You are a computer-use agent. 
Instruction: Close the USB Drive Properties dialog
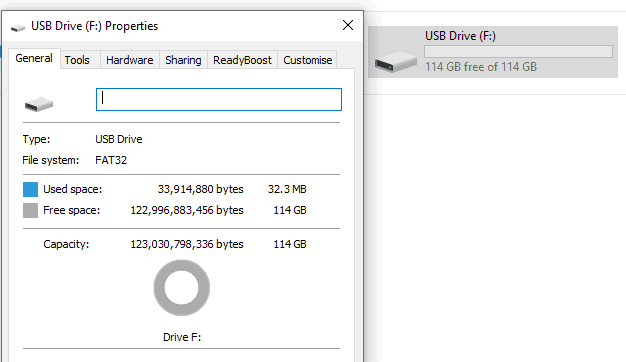tap(348, 25)
